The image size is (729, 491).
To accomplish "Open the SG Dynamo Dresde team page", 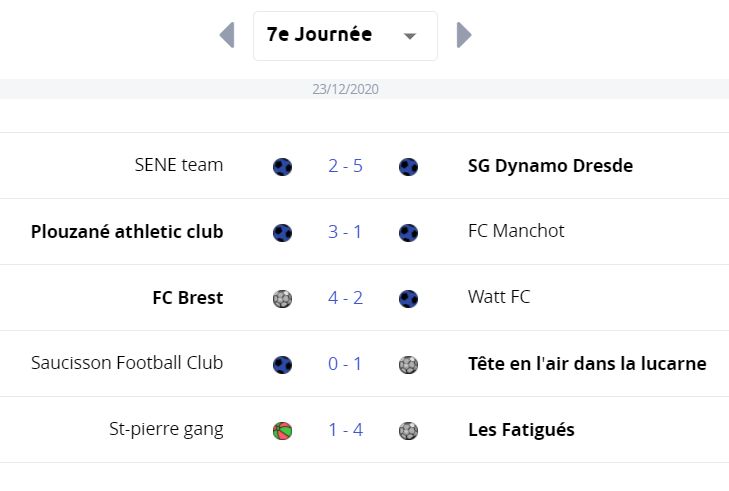I will click(550, 166).
